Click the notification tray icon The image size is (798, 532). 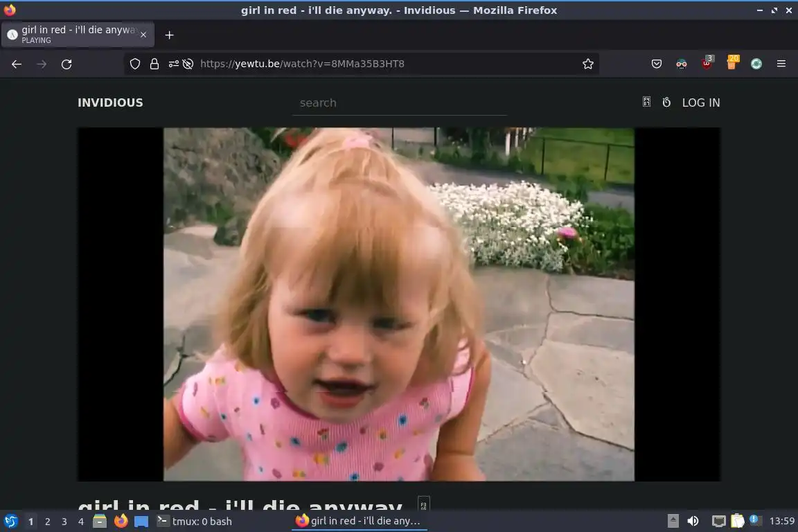click(x=755, y=520)
